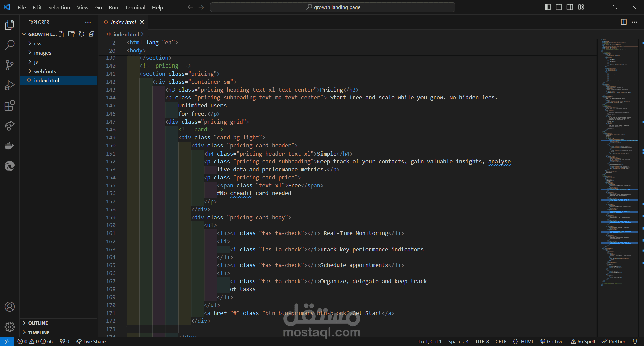Click the 66 Spell status item
Screen dimensions: 644x346
coord(583,341)
